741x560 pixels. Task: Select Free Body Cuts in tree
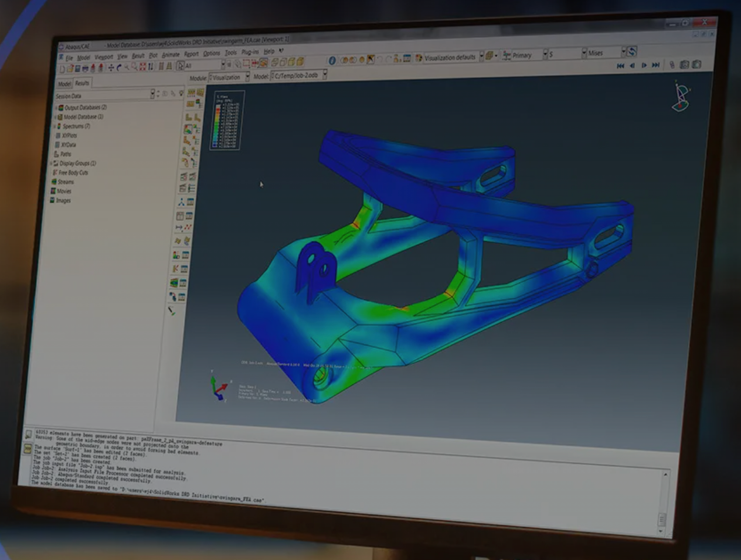73,173
